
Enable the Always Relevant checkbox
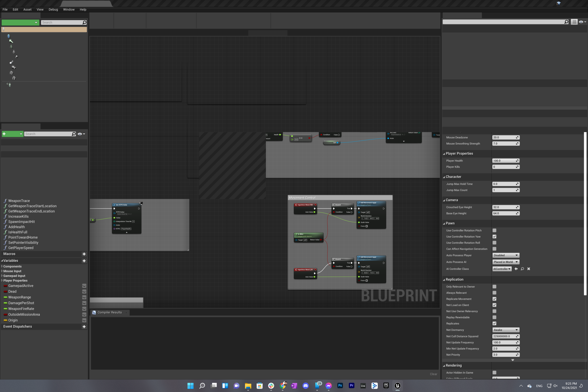coord(494,293)
